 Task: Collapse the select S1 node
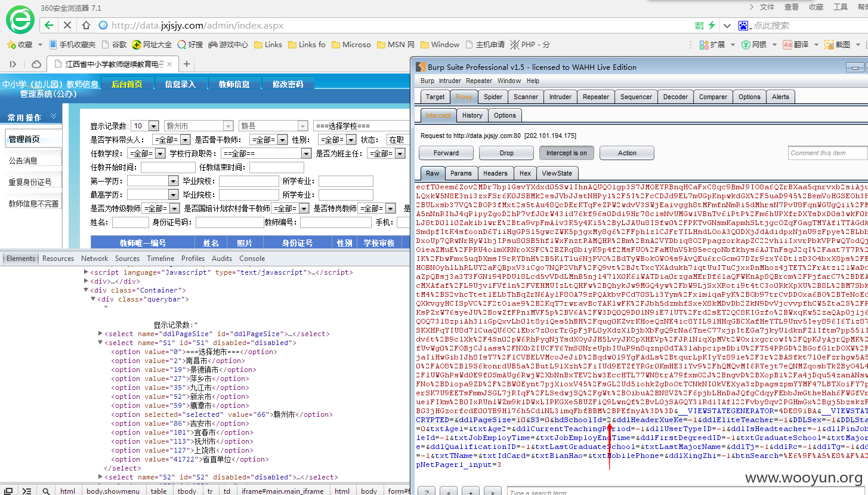100,343
